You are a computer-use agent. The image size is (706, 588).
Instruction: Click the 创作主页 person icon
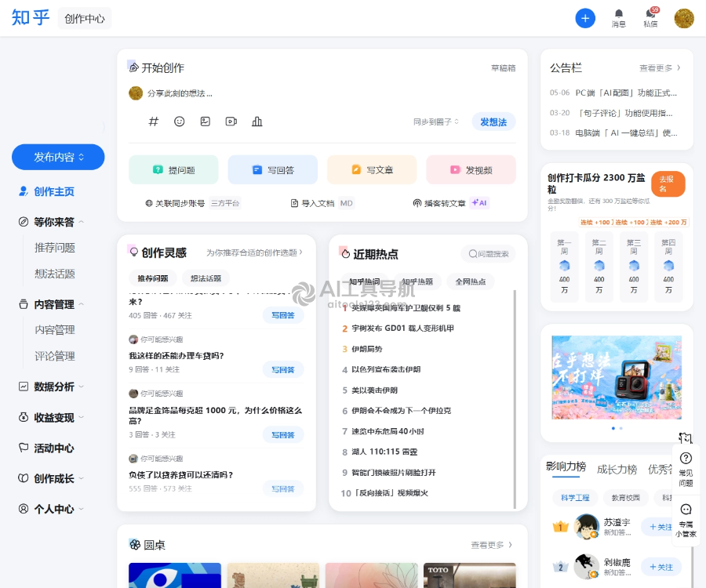(24, 191)
